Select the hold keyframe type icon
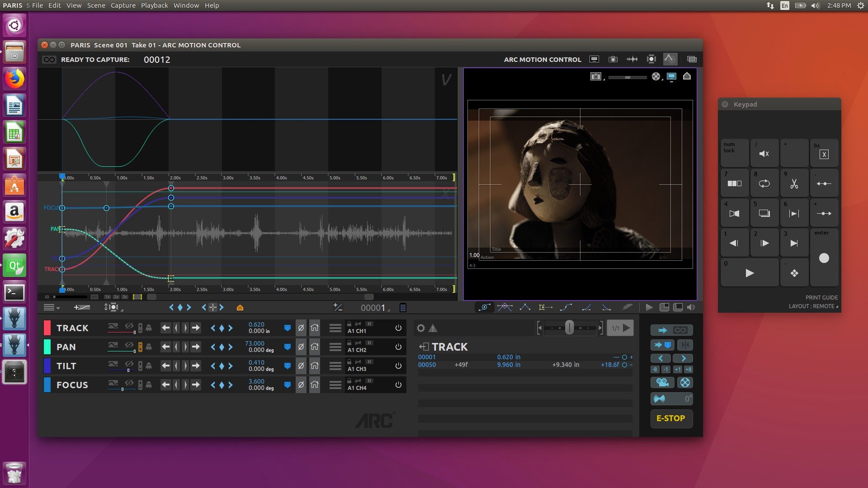 [x=545, y=307]
